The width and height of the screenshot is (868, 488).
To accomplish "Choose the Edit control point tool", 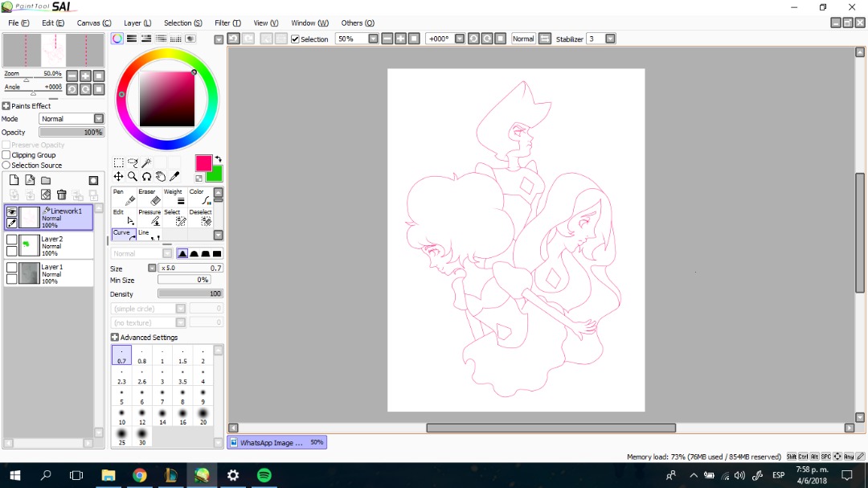I will pyautogui.click(x=124, y=217).
